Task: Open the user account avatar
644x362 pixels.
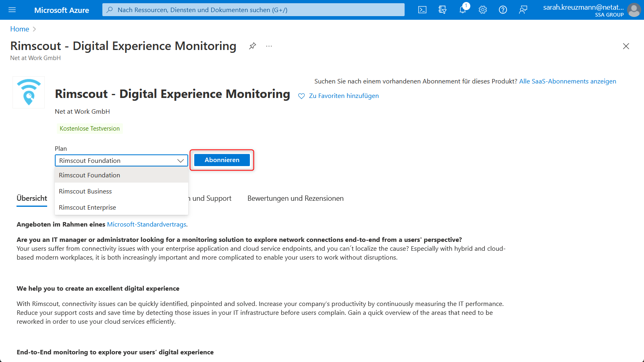Action: (634, 10)
